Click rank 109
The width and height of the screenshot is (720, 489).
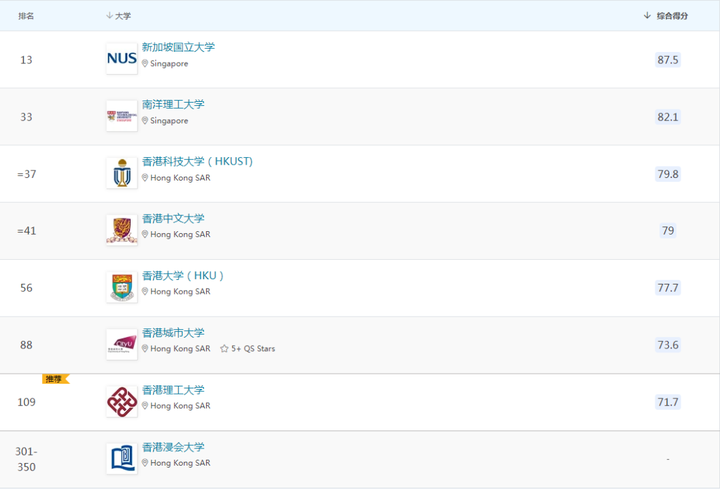pyautogui.click(x=26, y=402)
